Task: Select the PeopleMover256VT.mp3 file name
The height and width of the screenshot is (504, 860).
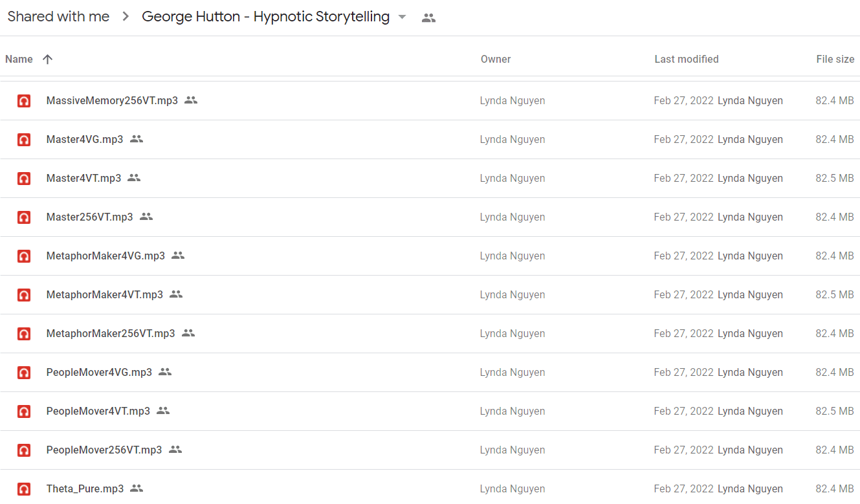Action: (x=104, y=450)
